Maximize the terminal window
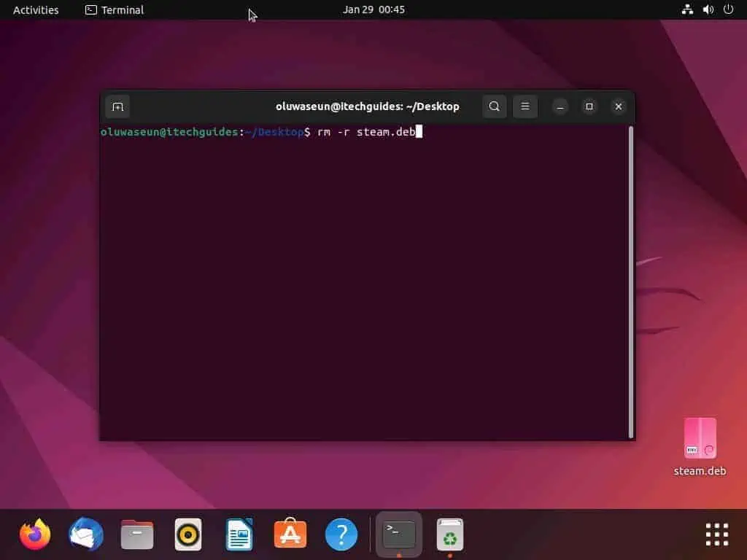747x560 pixels. [589, 106]
